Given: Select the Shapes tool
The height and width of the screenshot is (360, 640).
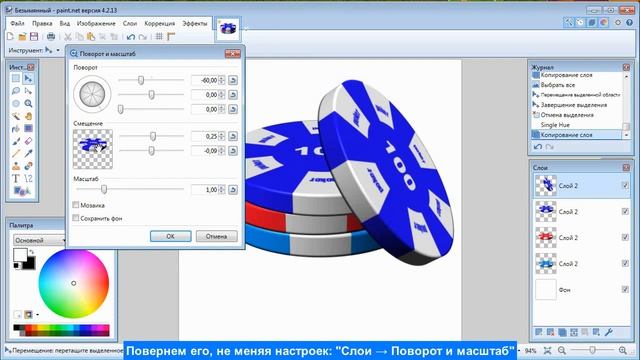Looking at the screenshot, I should pos(21,191).
